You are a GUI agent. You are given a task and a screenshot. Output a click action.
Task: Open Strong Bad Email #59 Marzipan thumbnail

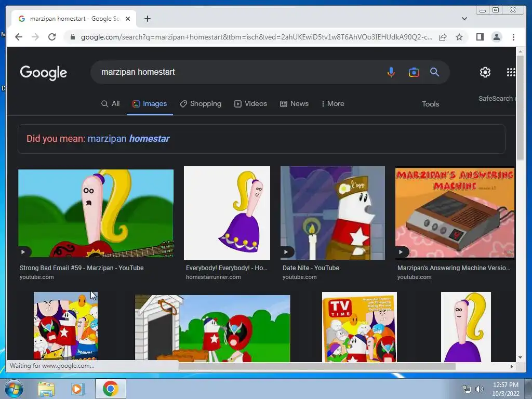(96, 213)
